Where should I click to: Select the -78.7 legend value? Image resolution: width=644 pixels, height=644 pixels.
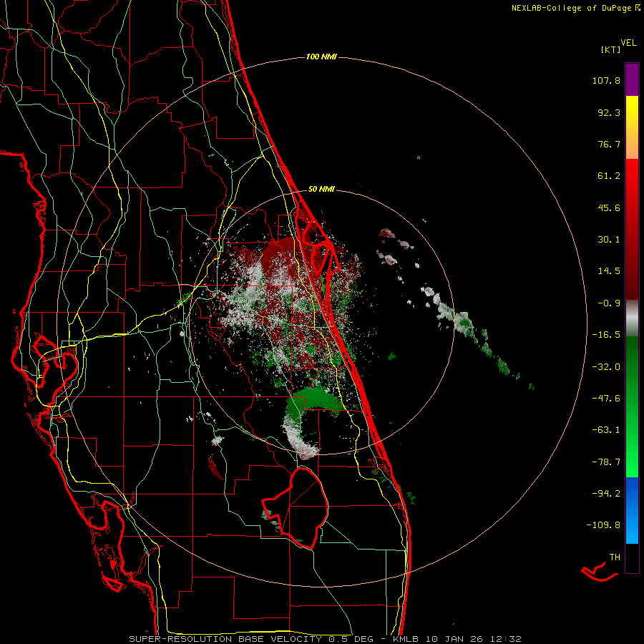tap(606, 462)
